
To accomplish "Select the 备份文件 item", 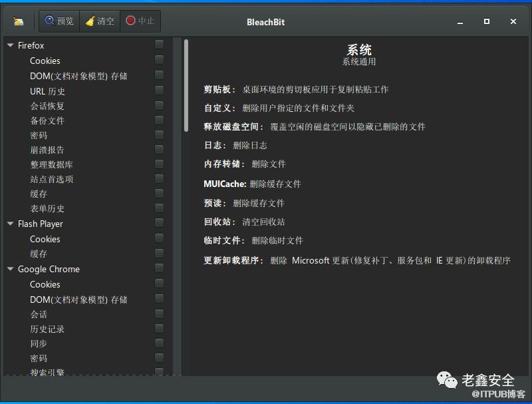I will pos(47,121).
